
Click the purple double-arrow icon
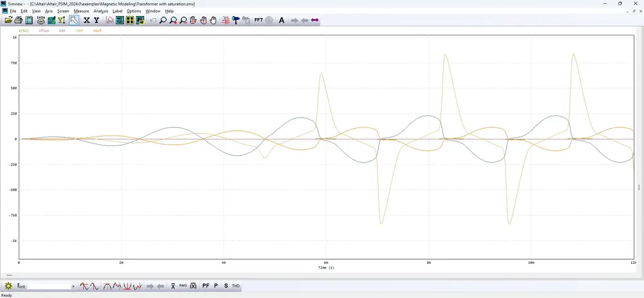(x=315, y=20)
